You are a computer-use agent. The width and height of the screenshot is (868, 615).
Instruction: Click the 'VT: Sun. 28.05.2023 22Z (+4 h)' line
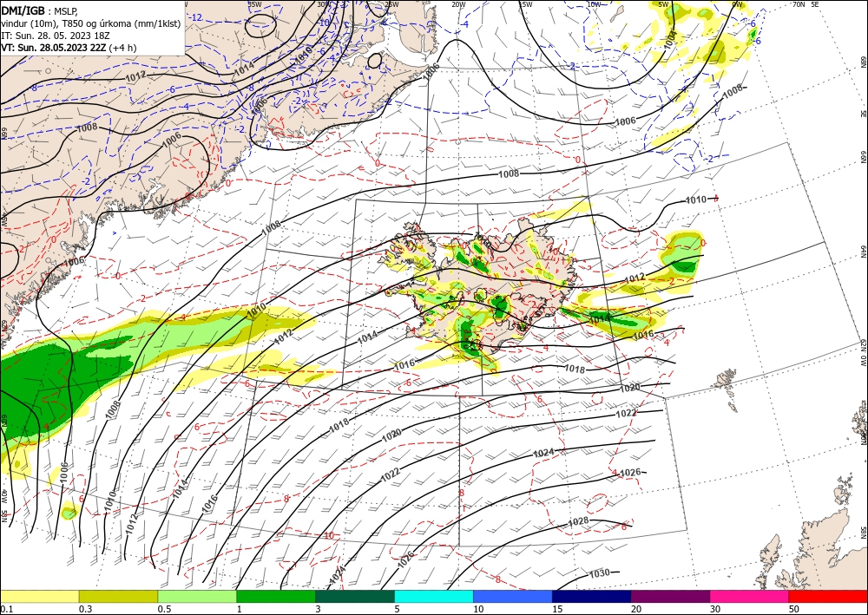point(69,48)
